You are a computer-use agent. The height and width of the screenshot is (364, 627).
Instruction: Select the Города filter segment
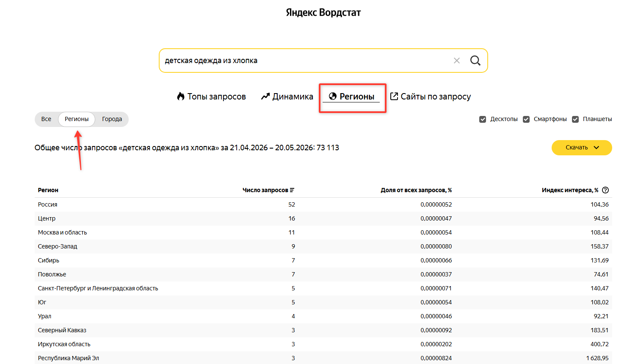point(112,119)
